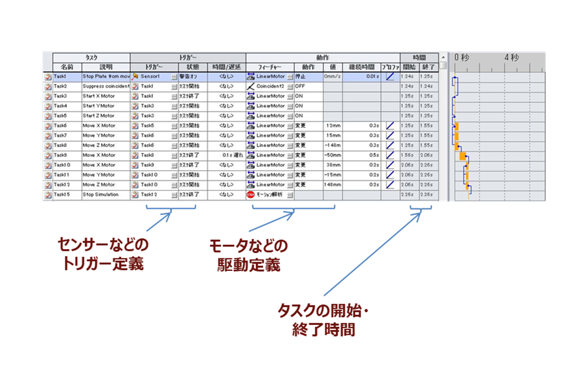Click the 名前 column header
This screenshot has height=392, width=588.
point(67,67)
